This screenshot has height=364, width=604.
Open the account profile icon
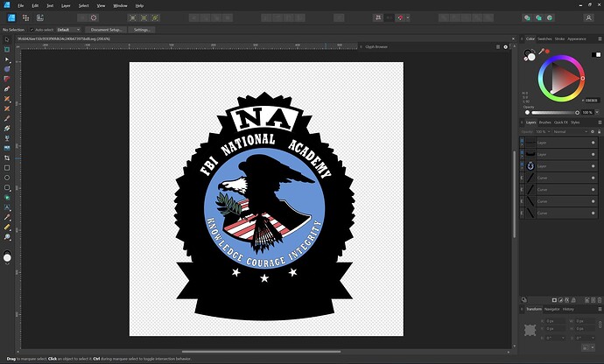point(588,17)
